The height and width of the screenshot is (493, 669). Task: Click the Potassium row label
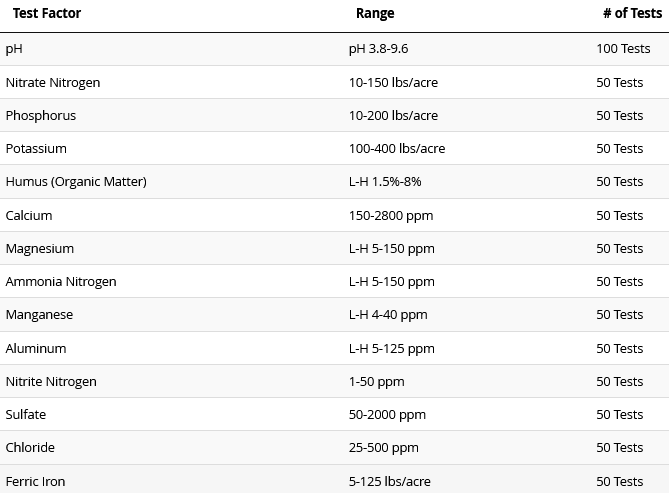tap(36, 148)
